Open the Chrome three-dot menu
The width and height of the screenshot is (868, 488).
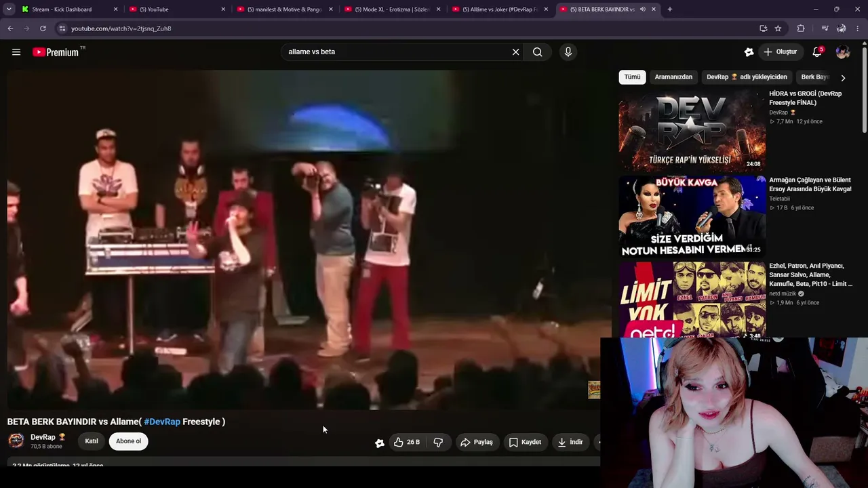click(858, 28)
